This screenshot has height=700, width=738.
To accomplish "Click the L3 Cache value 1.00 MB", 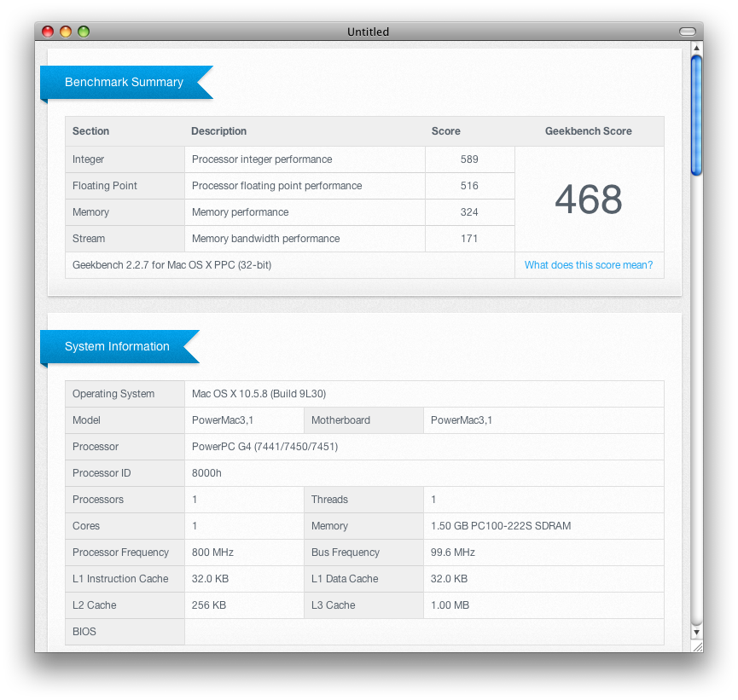I will (x=450, y=605).
